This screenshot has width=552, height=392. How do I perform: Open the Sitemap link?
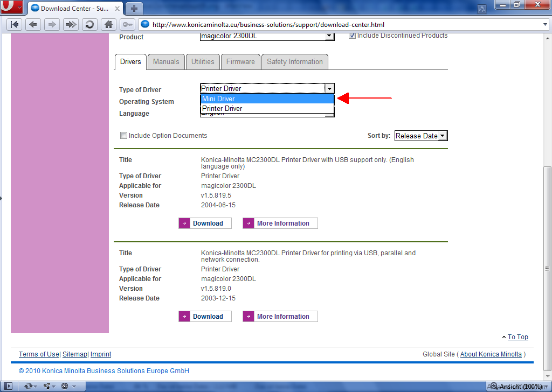click(74, 354)
